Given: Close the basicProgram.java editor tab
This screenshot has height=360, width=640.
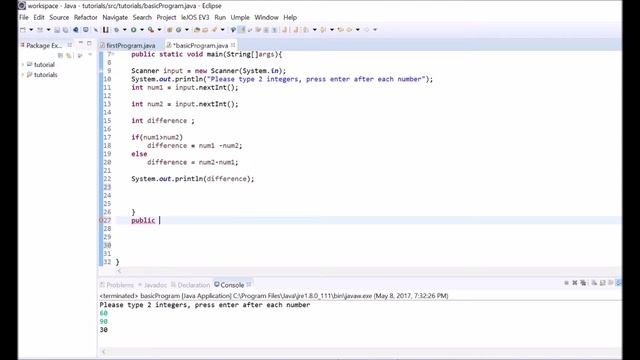Looking at the screenshot, I should tap(233, 45).
